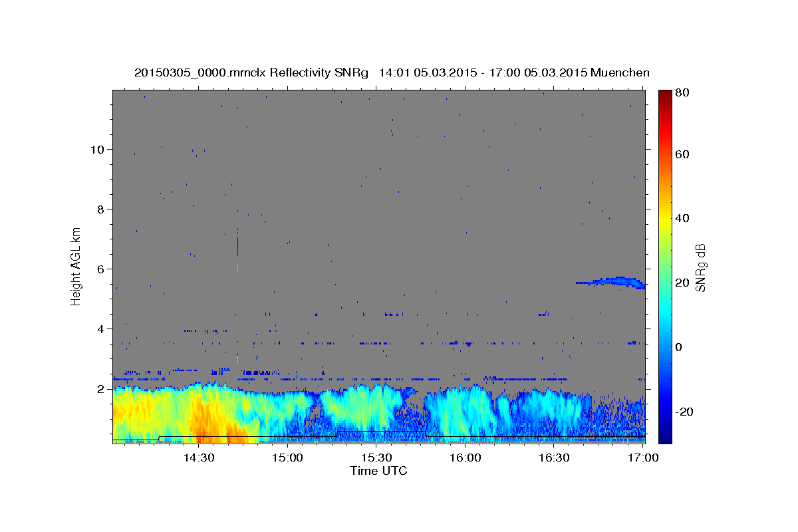Click the colorbar value 0
The image size is (798, 532).
[679, 347]
